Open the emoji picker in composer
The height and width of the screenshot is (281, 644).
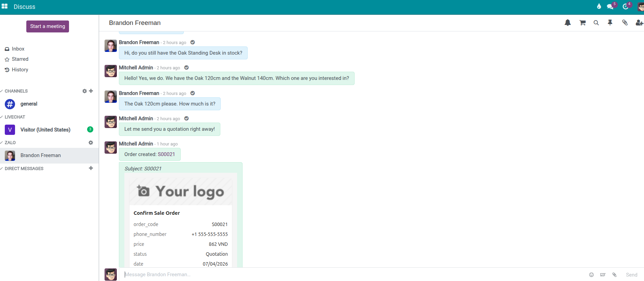coord(591,275)
